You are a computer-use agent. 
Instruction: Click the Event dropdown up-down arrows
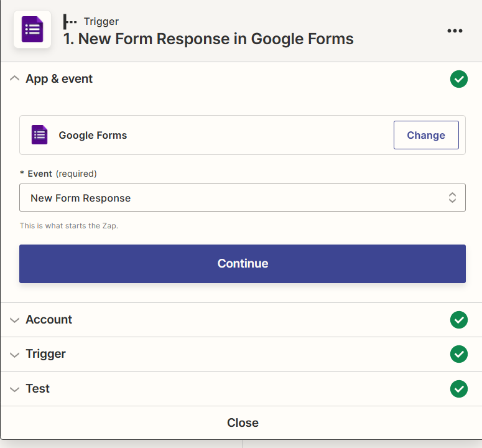click(452, 198)
